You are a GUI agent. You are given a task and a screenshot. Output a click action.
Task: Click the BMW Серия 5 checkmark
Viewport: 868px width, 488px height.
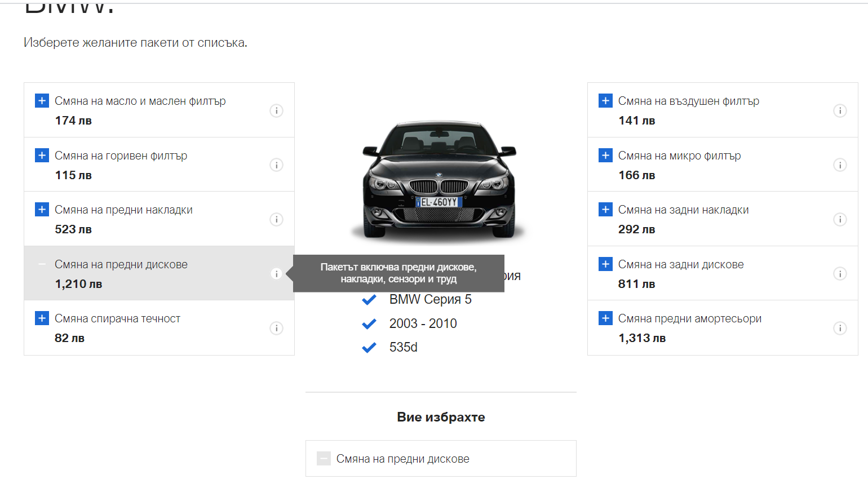point(369,300)
